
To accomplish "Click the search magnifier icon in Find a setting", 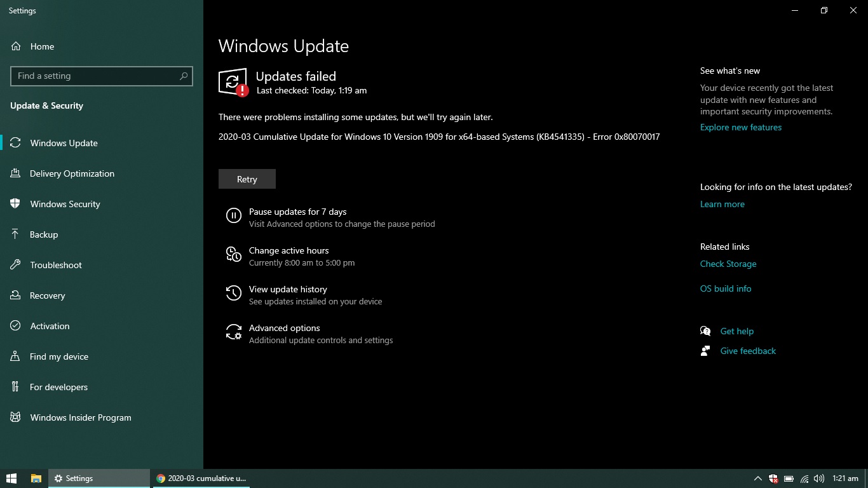I will [x=184, y=76].
